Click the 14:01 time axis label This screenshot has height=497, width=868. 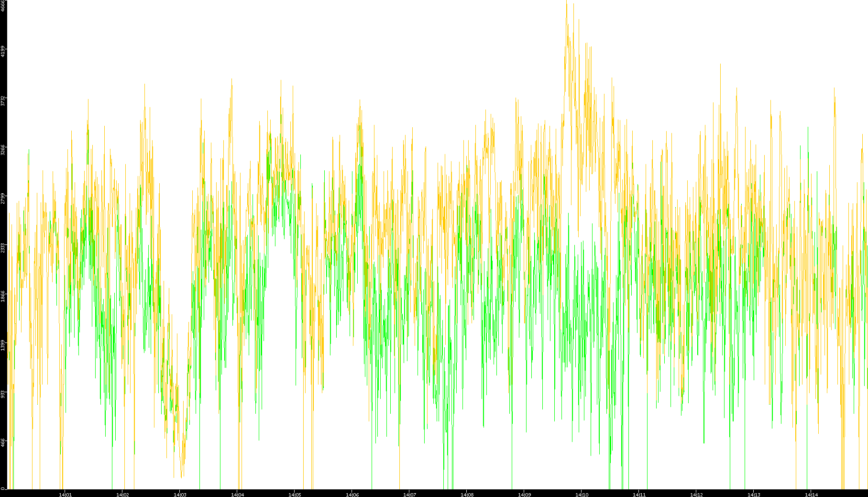tap(66, 495)
